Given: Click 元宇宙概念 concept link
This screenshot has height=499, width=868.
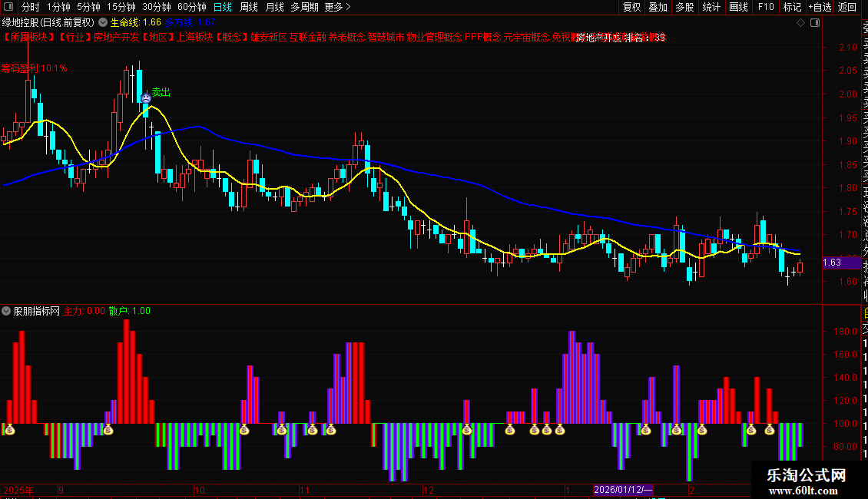Looking at the screenshot, I should (x=526, y=37).
